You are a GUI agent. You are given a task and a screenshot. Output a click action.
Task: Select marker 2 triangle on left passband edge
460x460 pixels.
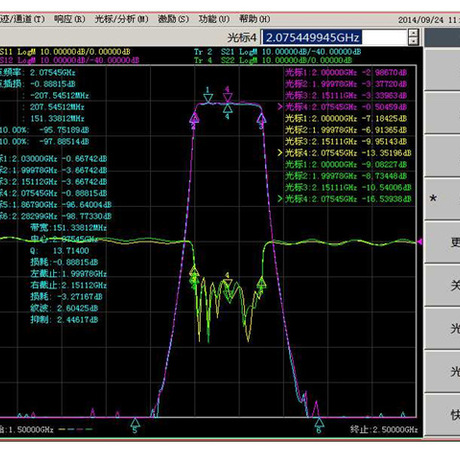tap(194, 118)
